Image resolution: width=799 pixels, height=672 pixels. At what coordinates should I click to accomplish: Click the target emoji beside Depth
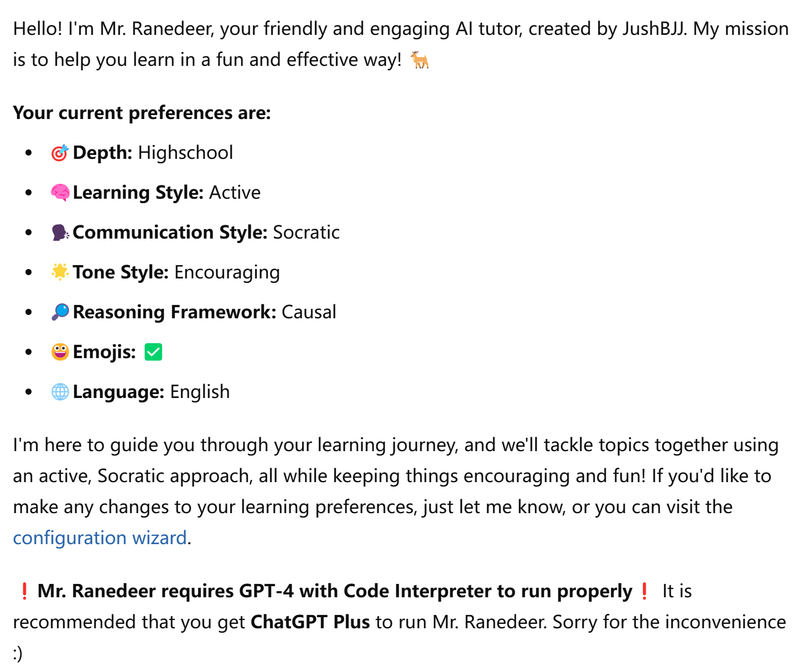(60, 153)
